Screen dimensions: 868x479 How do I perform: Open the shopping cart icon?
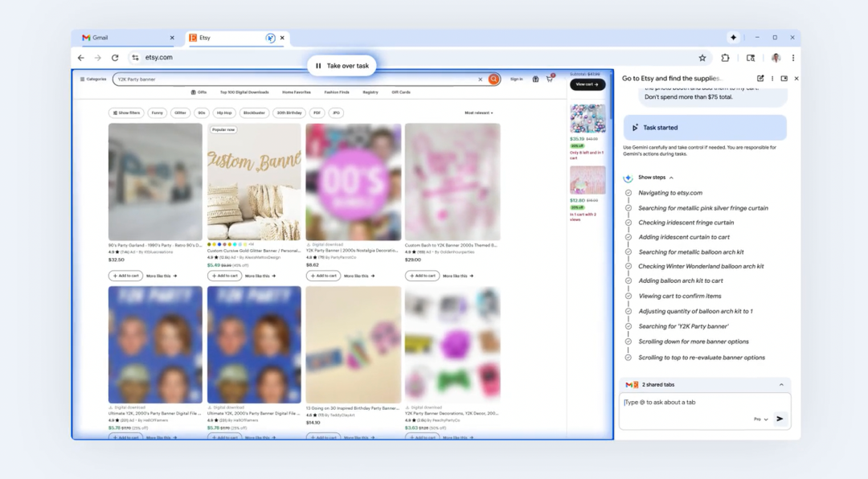549,78
